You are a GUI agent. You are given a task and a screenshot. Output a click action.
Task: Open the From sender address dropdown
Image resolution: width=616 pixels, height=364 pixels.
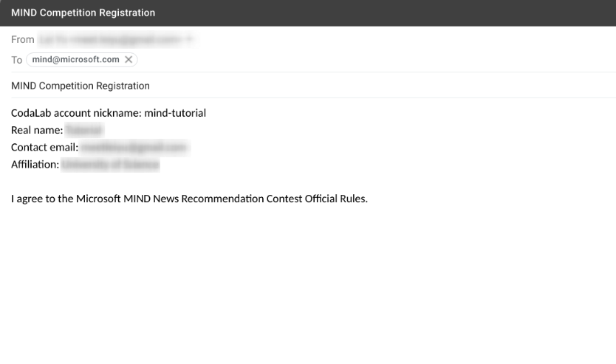(190, 40)
